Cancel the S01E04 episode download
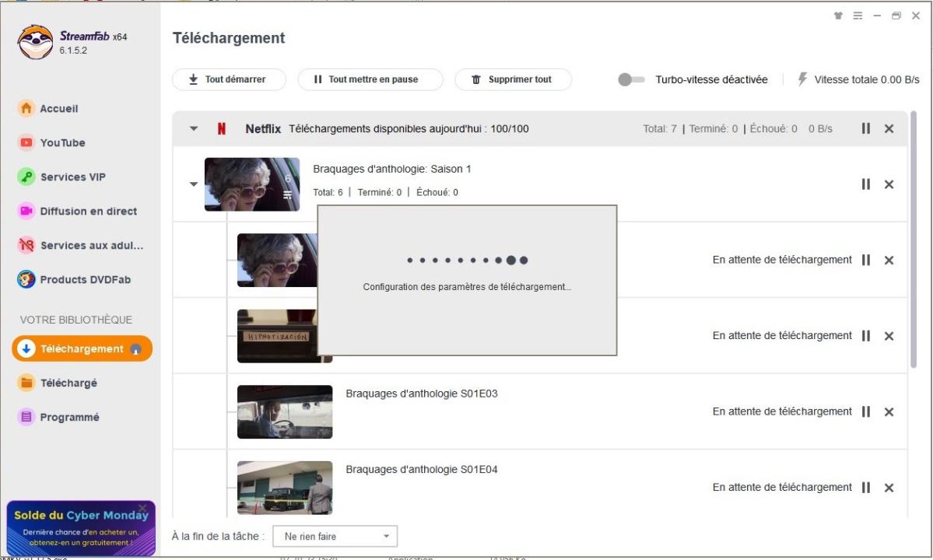The height and width of the screenshot is (560, 933). point(889,488)
